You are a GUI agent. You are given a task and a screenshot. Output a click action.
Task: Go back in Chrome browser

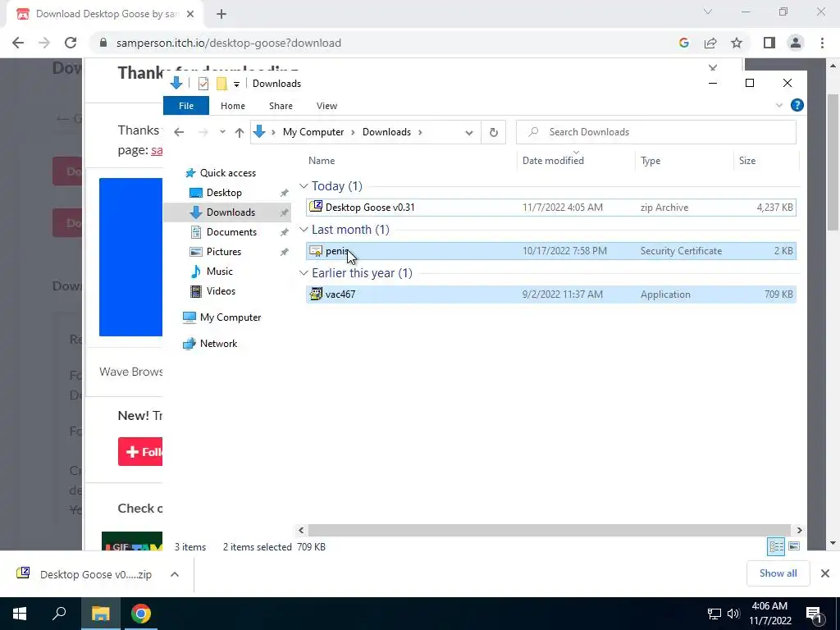[x=18, y=43]
